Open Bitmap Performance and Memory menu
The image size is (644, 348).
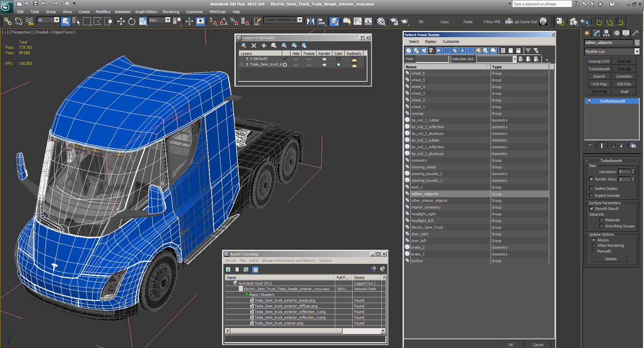tap(288, 261)
